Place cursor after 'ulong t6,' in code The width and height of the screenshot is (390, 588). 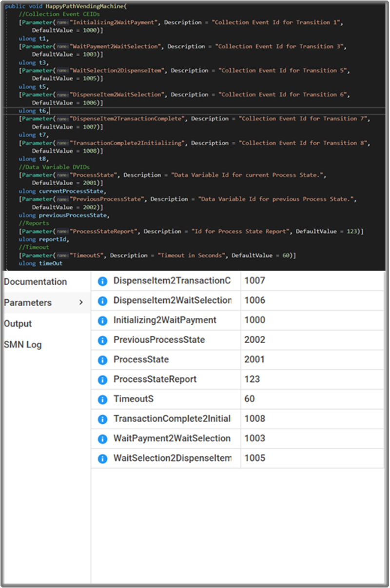click(x=50, y=111)
